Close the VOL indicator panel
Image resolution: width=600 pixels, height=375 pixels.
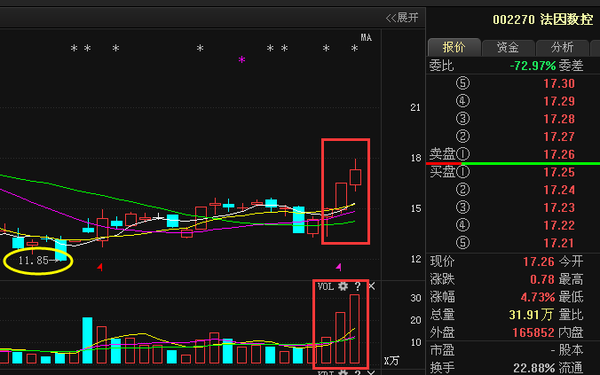372,286
